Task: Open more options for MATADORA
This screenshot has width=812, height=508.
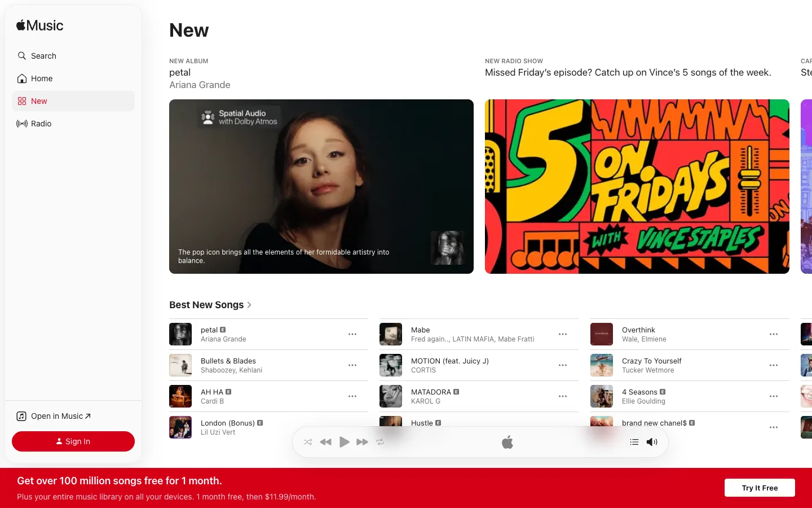Action: point(563,396)
